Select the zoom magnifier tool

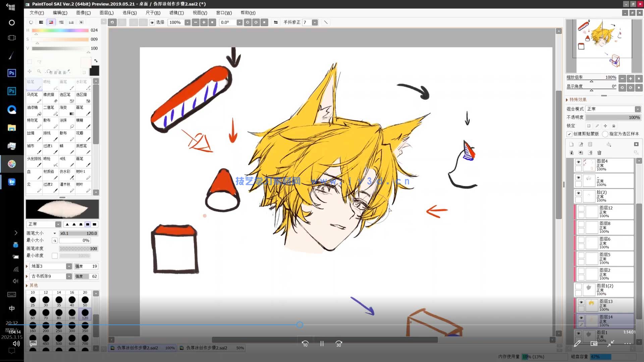coord(39,71)
